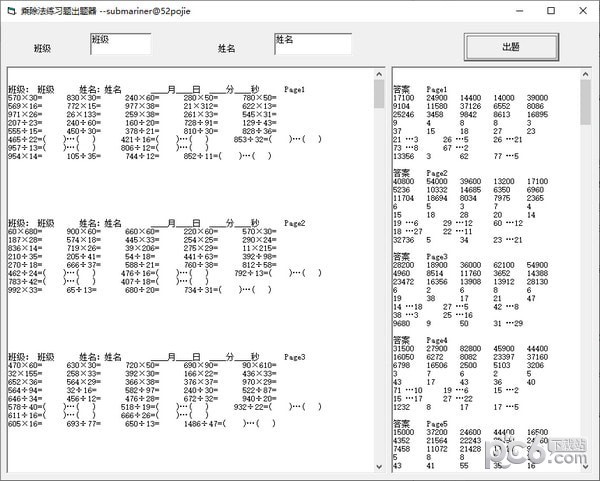
Task: Click the Page3 label in questions pane
Action: tap(295, 357)
